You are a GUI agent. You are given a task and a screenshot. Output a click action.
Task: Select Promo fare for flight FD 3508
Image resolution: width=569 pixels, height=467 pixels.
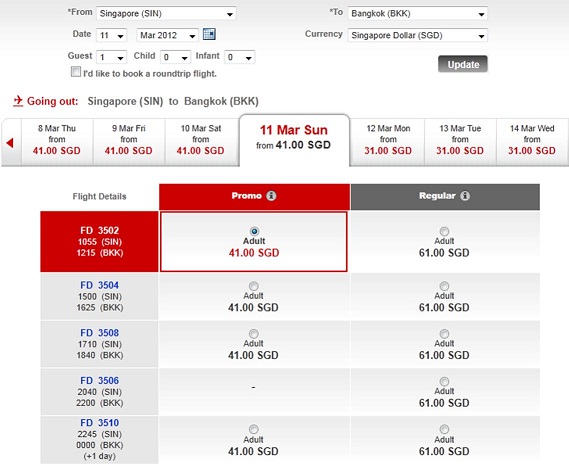pos(254,334)
